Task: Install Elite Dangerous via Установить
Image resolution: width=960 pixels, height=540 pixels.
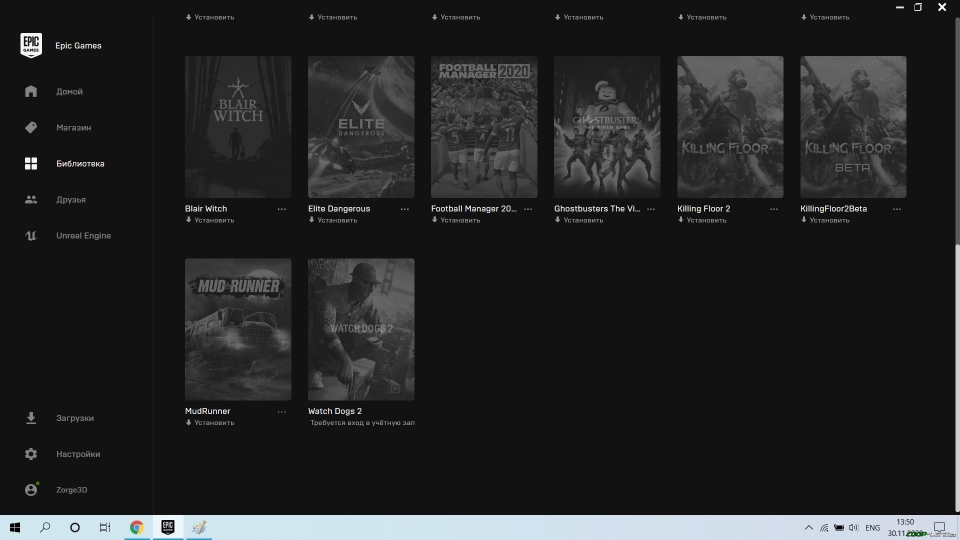Action: click(x=333, y=220)
